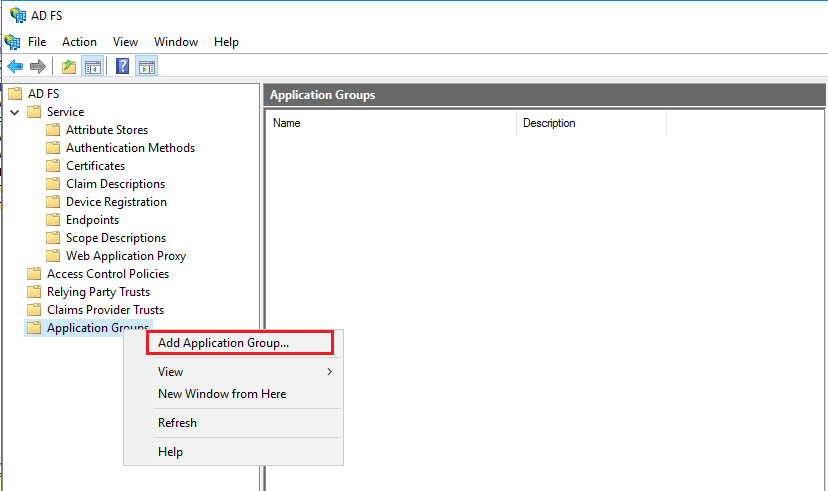The width and height of the screenshot is (828, 491).
Task: Click the folder icon of AD FS root
Action: [x=15, y=93]
